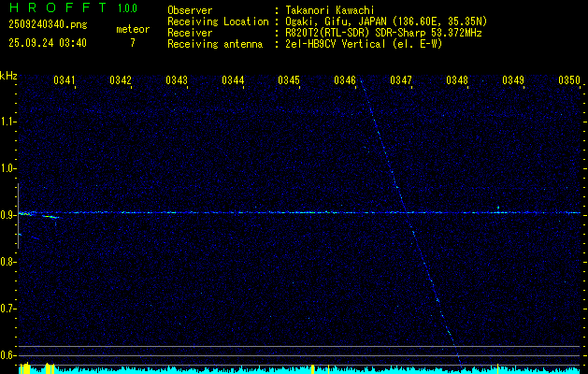
Task: Click the 0.9 kHz frequency label
Action: [x=8, y=215]
